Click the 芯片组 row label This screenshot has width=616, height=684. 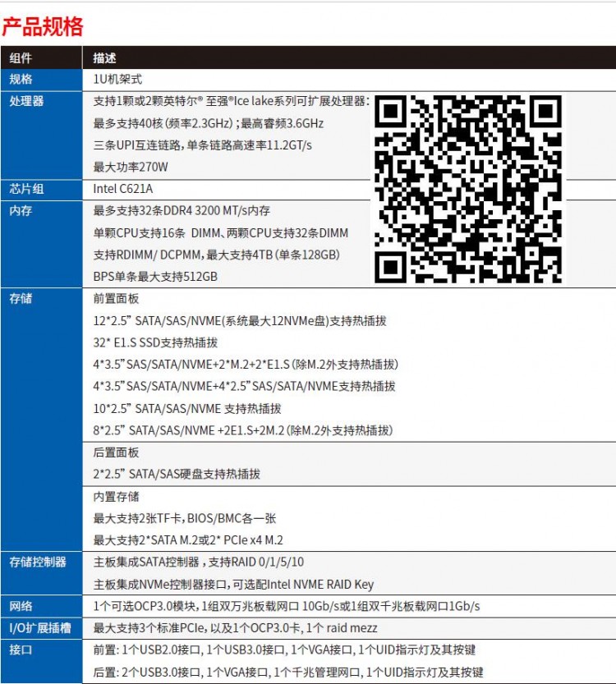pyautogui.click(x=26, y=189)
